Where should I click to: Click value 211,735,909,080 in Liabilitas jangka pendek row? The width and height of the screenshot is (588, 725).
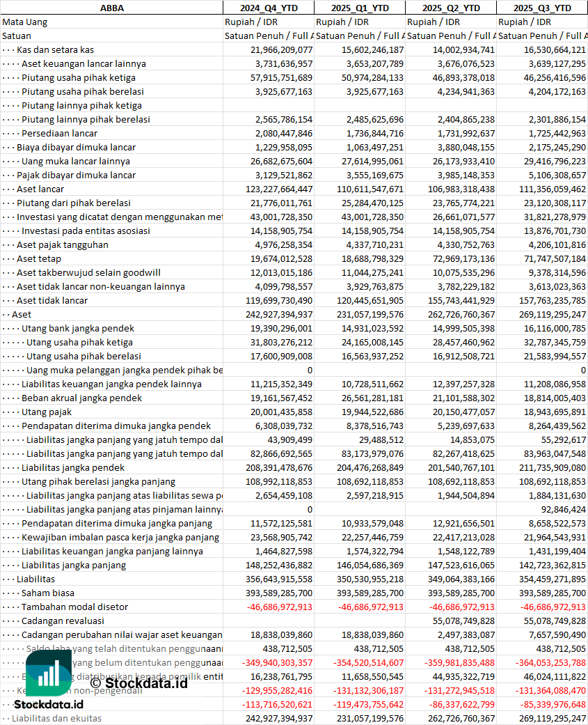coord(553,467)
